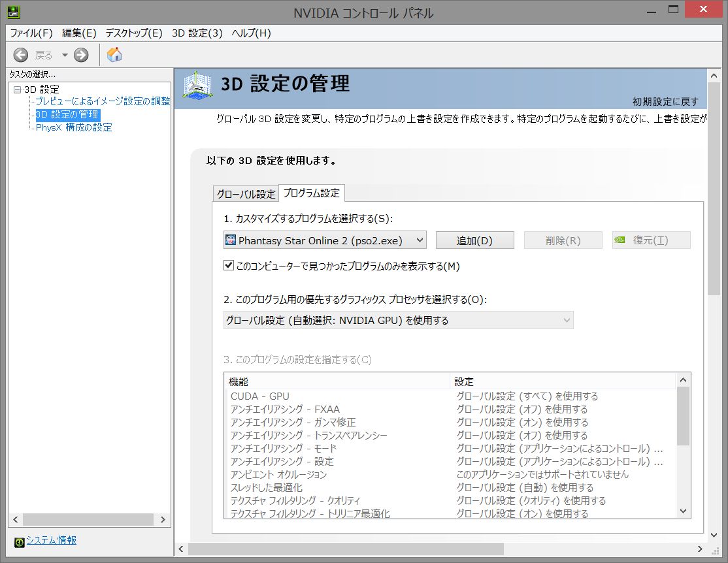Open システム情報 link
This screenshot has height=563, width=728.
coord(51,540)
